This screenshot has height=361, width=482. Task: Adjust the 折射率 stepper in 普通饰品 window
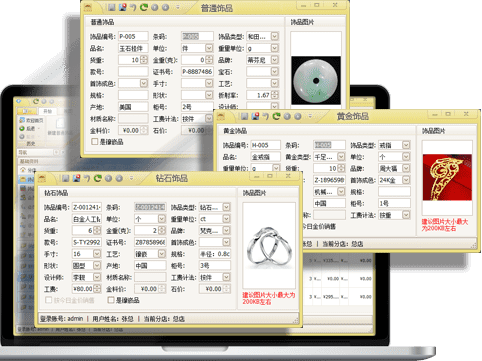[x=275, y=95]
